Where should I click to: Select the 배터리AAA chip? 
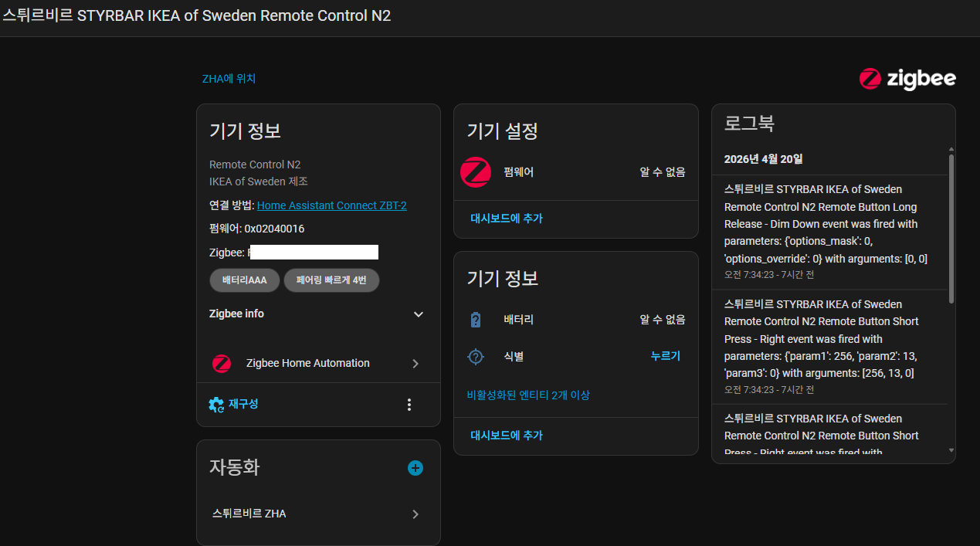245,280
